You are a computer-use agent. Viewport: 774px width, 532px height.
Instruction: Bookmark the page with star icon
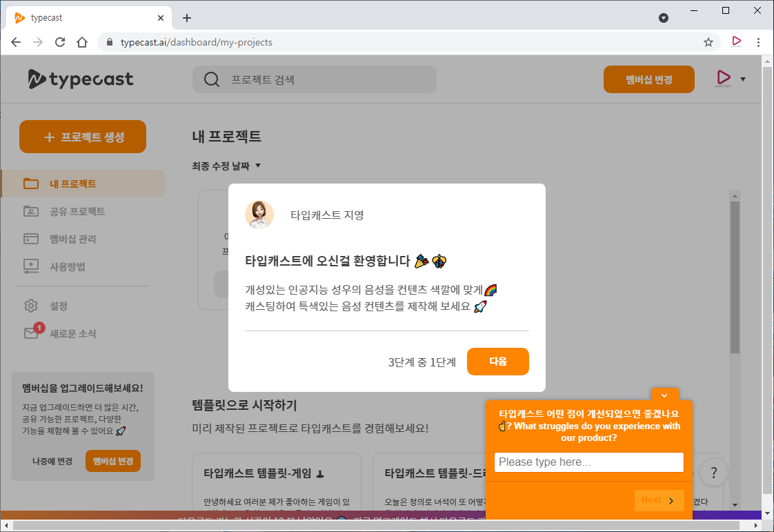708,43
